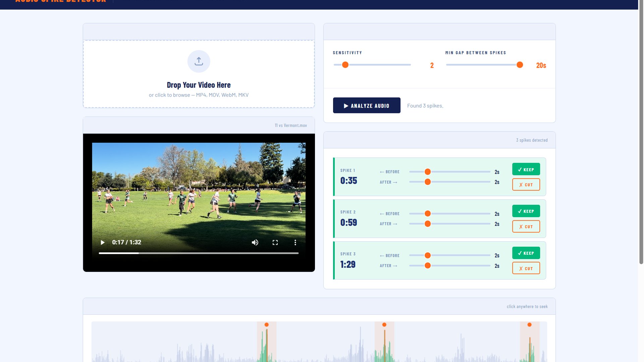Screen dimensions: 644x362
Task: Mark Spike 2 as Cut
Action: (526, 227)
